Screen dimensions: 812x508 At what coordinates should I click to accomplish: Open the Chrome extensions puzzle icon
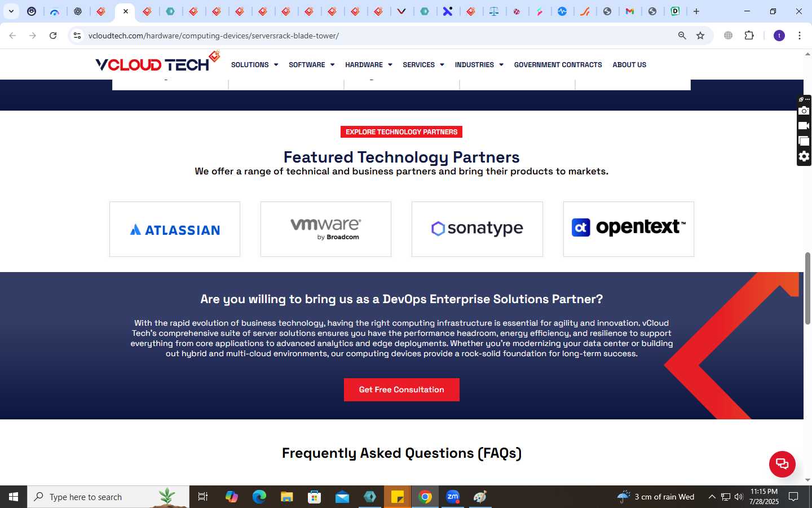click(x=749, y=36)
